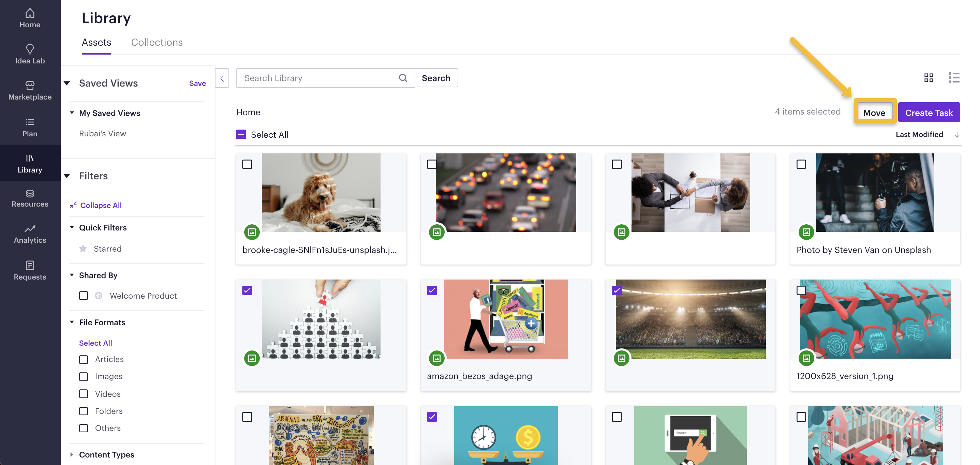Click the Search button
This screenshot has height=465, width=980.
coord(436,78)
